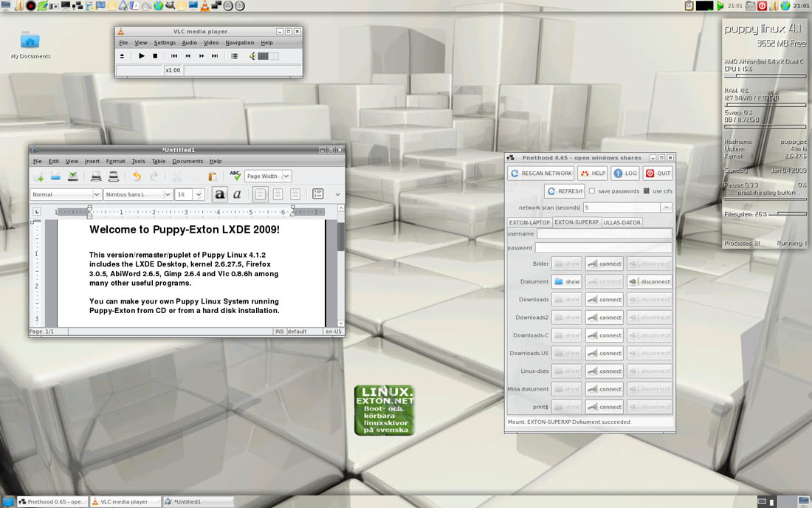Toggle bold formatting in AbiWord
Image resolution: width=812 pixels, height=508 pixels.
[219, 194]
